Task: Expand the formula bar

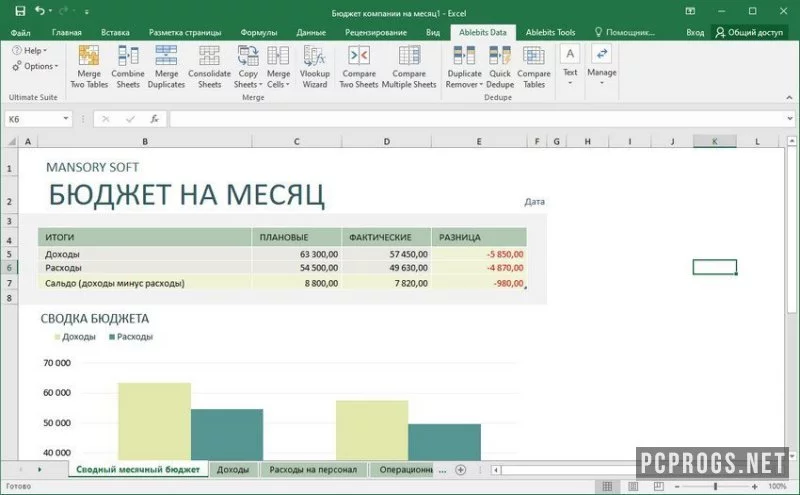Action: click(x=790, y=118)
